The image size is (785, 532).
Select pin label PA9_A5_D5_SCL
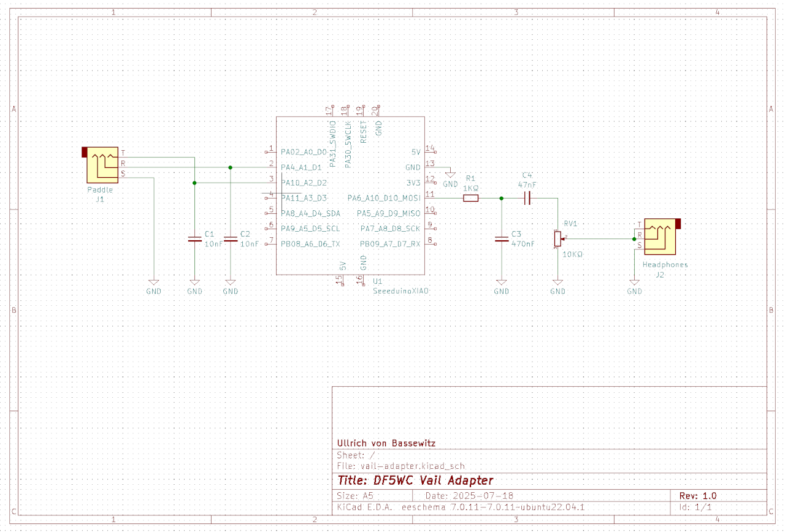pyautogui.click(x=310, y=229)
